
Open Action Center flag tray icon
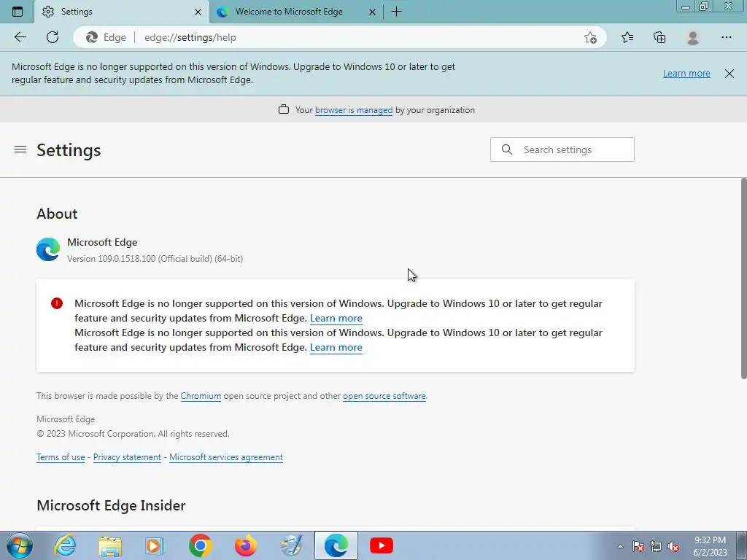pos(638,546)
